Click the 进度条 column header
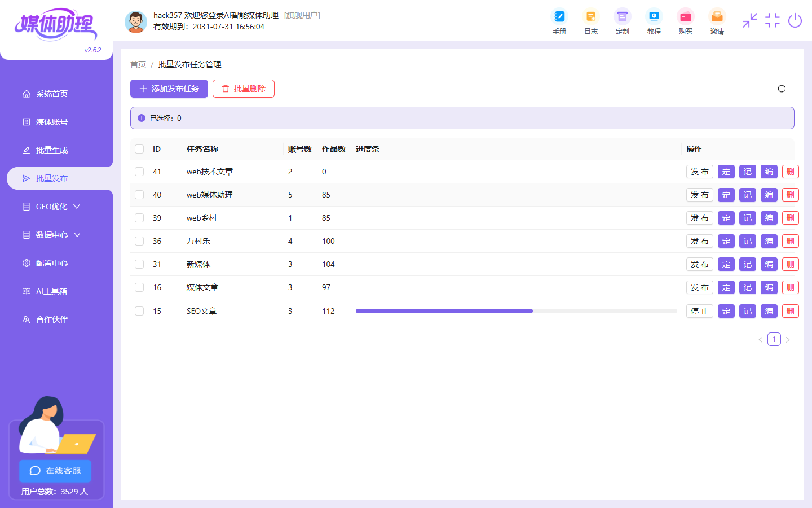 point(368,149)
